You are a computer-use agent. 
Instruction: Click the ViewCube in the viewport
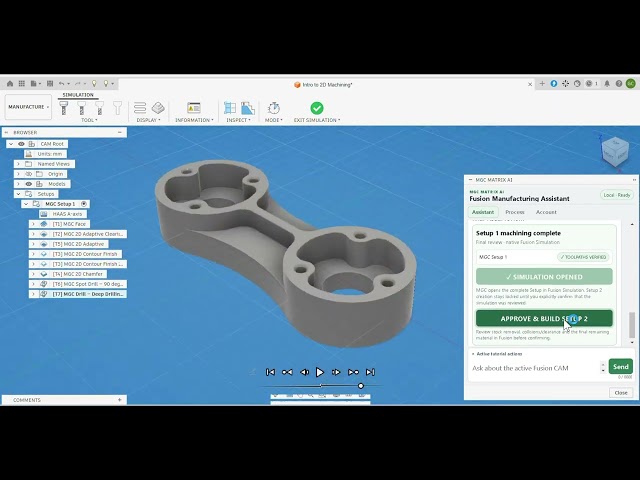pyautogui.click(x=615, y=153)
